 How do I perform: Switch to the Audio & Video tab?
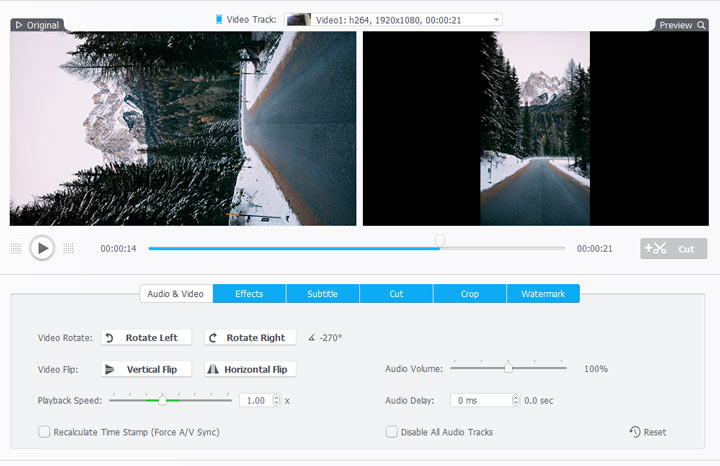(176, 294)
